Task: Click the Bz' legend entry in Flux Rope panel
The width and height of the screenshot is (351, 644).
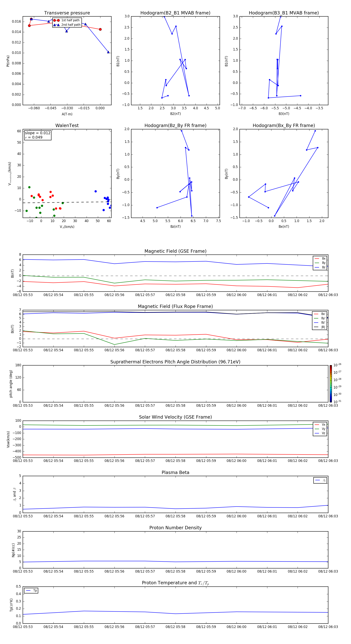Action: point(320,323)
